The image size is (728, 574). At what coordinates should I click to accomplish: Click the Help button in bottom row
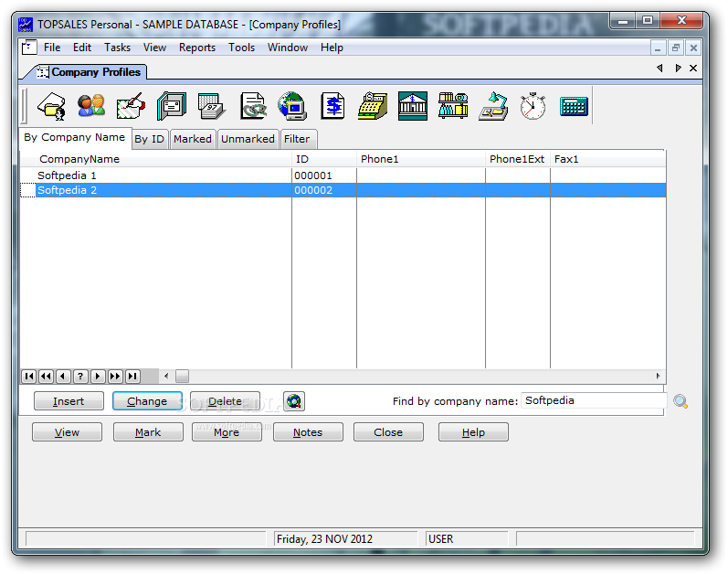point(473,432)
